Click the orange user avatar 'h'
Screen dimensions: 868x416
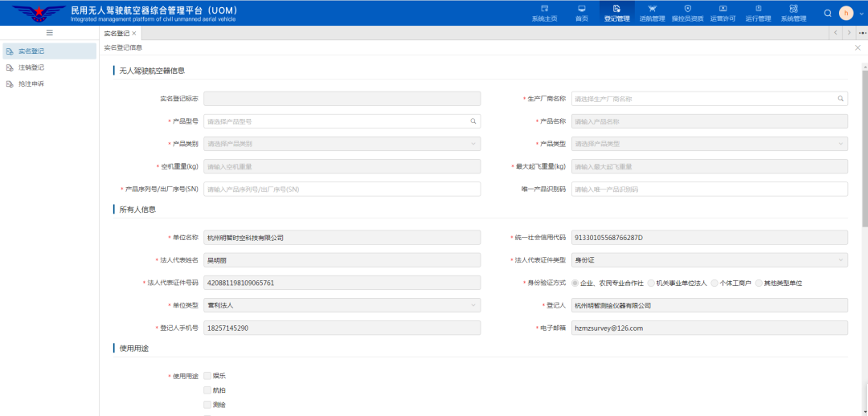tap(845, 14)
